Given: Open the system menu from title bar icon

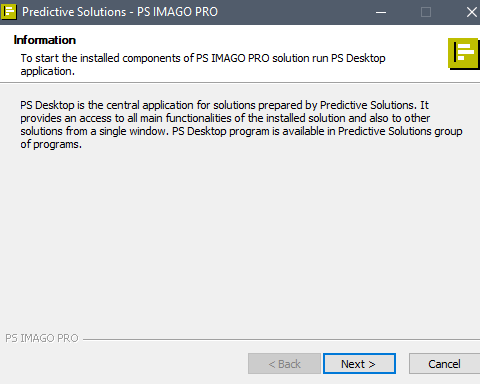Looking at the screenshot, I should (x=8, y=12).
